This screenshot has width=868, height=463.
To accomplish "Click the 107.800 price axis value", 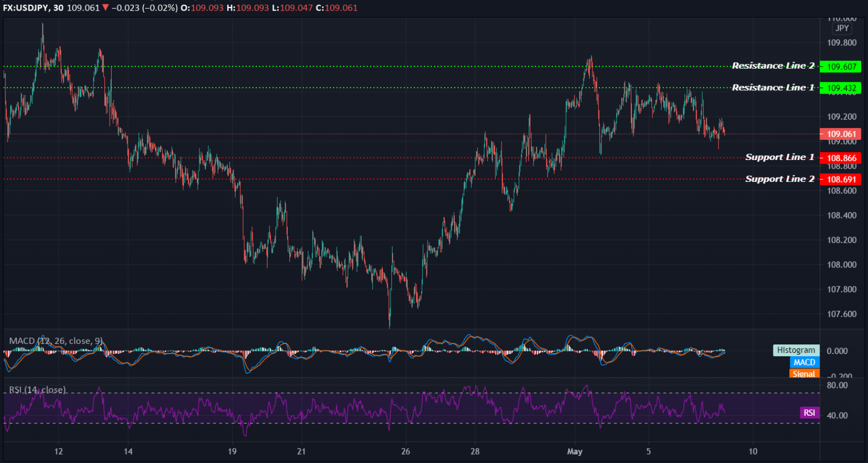I will 841,289.
